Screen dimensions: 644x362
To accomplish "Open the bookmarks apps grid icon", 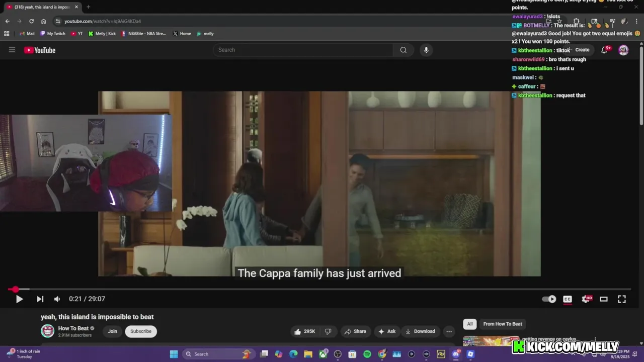I will pos(7,34).
